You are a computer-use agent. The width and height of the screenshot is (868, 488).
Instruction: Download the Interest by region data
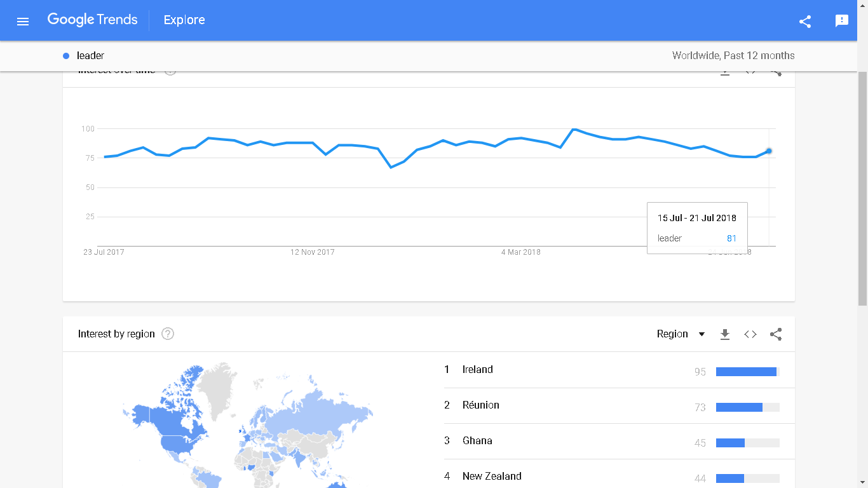[x=725, y=334]
